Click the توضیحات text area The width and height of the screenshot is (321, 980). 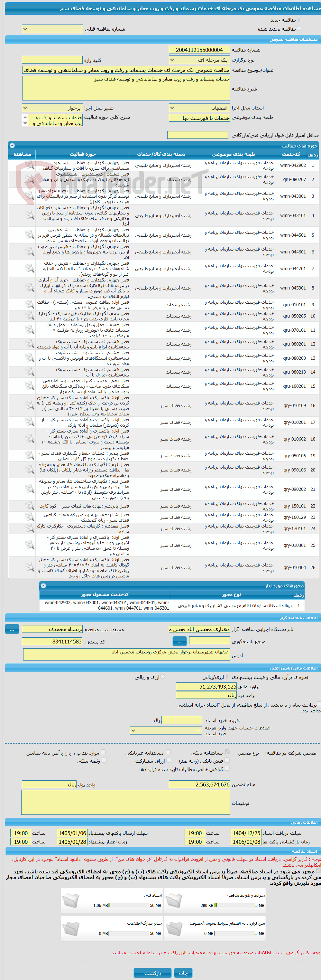[126, 802]
